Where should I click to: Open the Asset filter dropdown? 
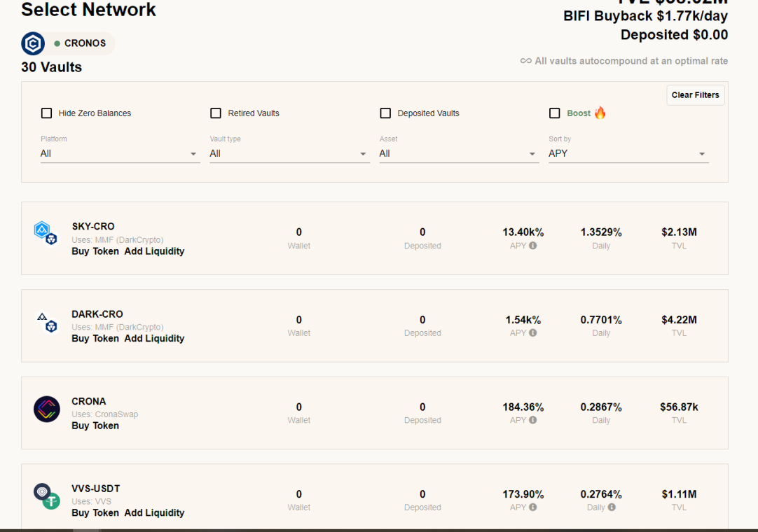click(x=460, y=154)
